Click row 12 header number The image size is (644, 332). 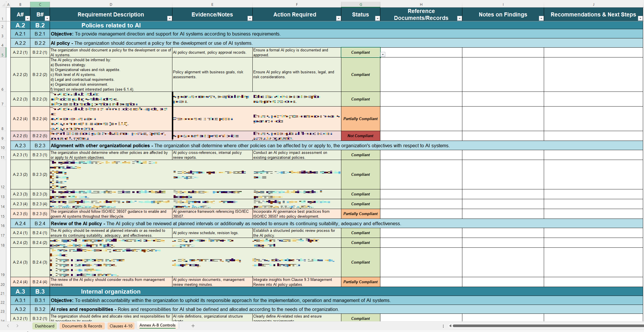tap(3, 187)
